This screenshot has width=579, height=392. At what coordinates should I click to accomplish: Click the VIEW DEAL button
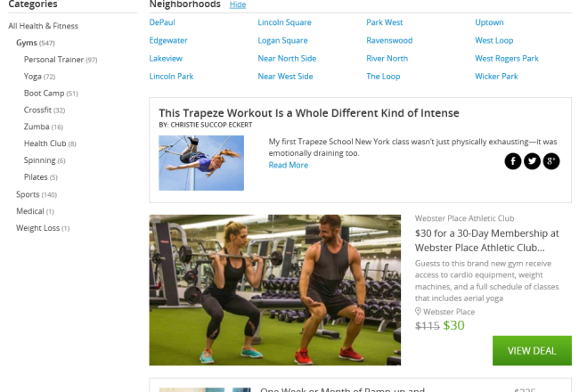(x=532, y=351)
